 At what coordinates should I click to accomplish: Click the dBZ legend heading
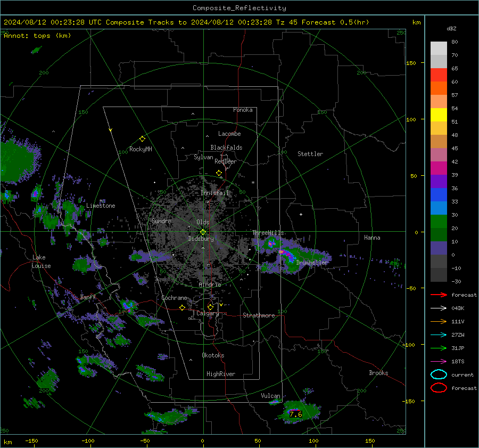pyautogui.click(x=451, y=29)
